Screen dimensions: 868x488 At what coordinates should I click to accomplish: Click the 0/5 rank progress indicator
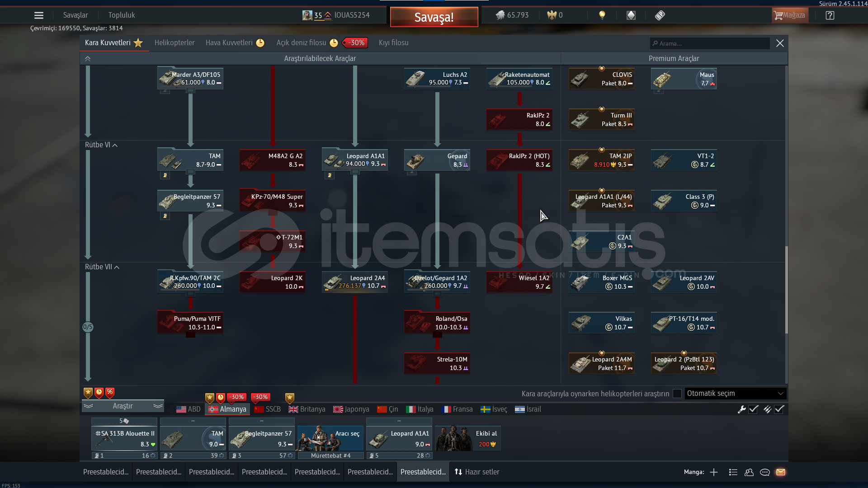click(88, 327)
